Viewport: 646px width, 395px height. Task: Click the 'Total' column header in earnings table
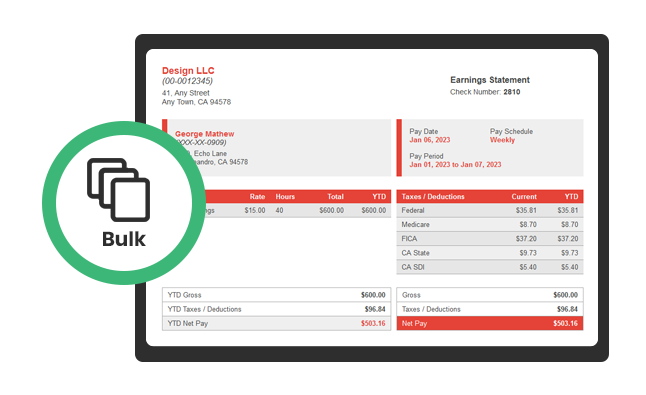click(335, 197)
